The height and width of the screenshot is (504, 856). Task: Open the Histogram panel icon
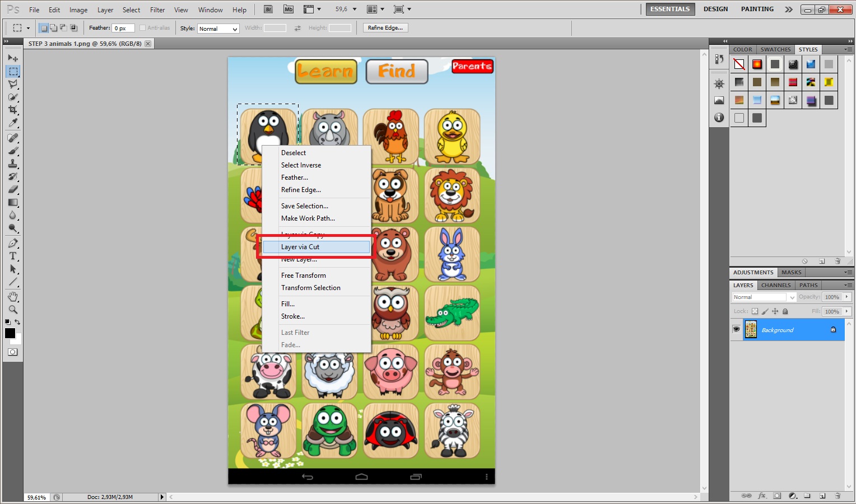click(719, 101)
